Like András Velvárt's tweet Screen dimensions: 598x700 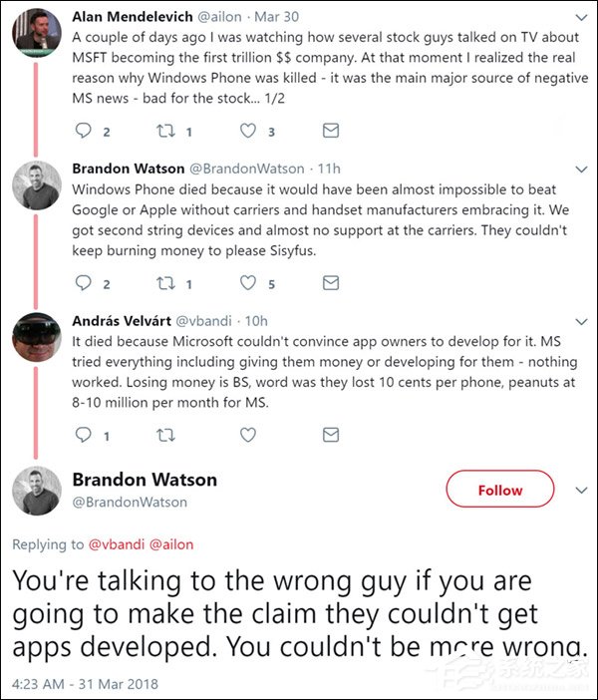[x=248, y=435]
